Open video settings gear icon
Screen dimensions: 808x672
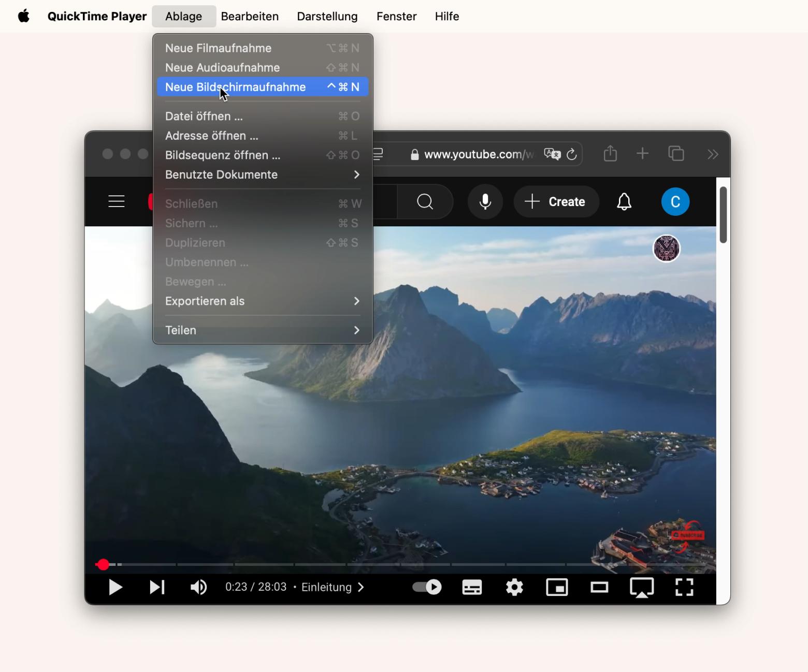(514, 587)
